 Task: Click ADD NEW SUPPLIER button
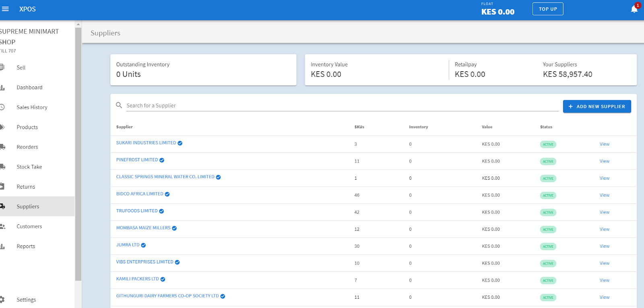pos(597,107)
